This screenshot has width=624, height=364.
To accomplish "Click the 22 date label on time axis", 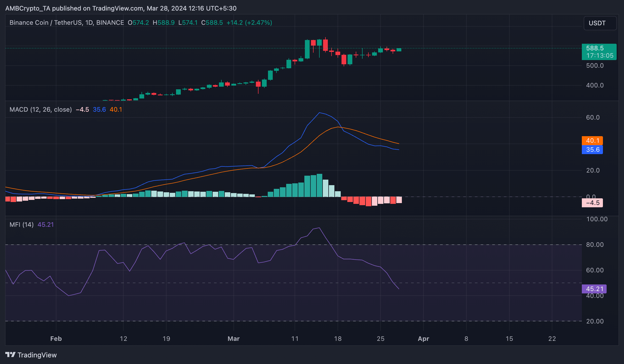I will click(x=552, y=339).
